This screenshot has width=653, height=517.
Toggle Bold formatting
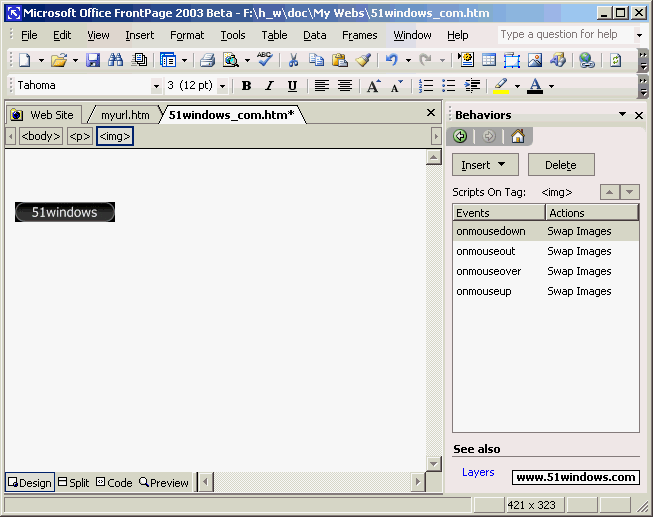(x=247, y=86)
